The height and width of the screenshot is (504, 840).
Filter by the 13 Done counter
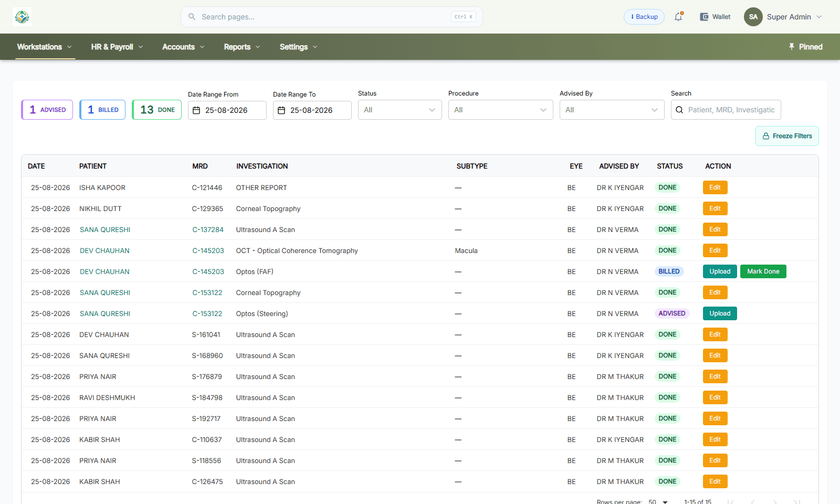pyautogui.click(x=157, y=110)
